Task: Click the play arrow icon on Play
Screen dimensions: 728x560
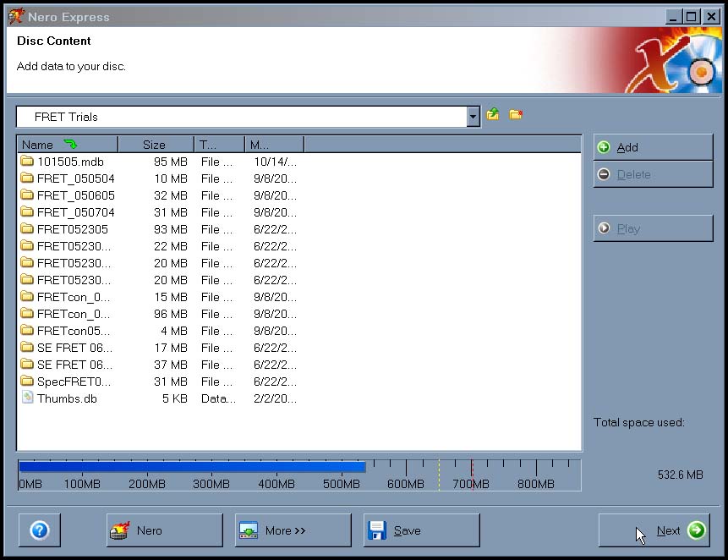Action: point(605,228)
